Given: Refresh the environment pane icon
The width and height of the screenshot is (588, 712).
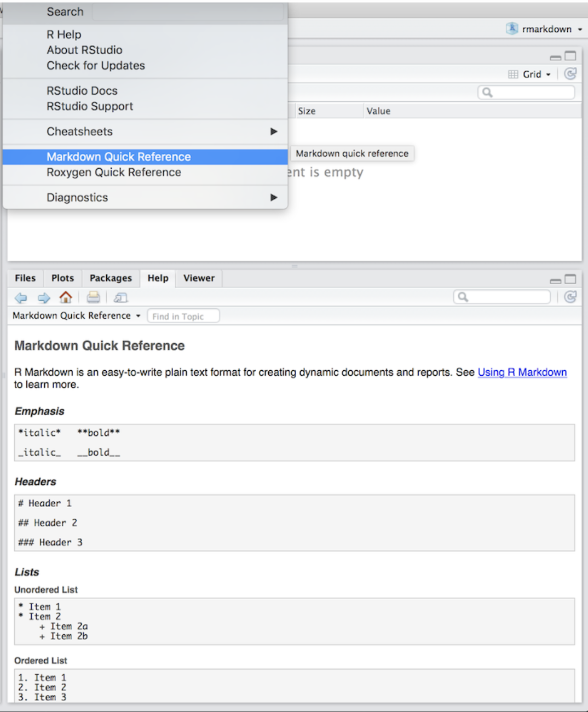Looking at the screenshot, I should coord(570,74).
